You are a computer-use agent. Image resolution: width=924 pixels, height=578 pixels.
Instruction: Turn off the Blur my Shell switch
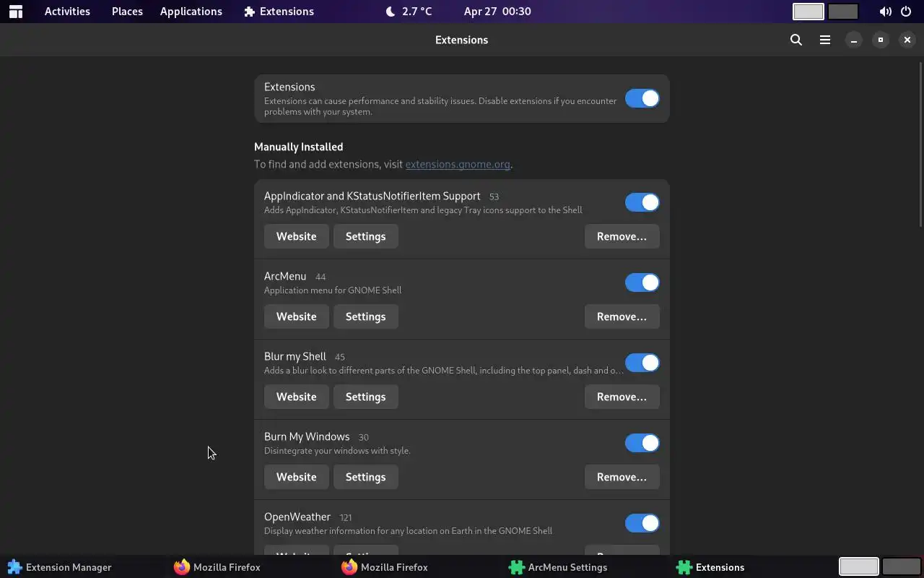(x=642, y=363)
